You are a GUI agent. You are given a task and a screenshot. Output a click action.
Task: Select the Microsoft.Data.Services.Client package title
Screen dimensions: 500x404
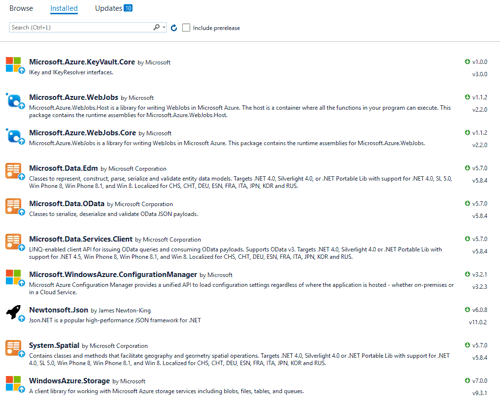coord(81,239)
